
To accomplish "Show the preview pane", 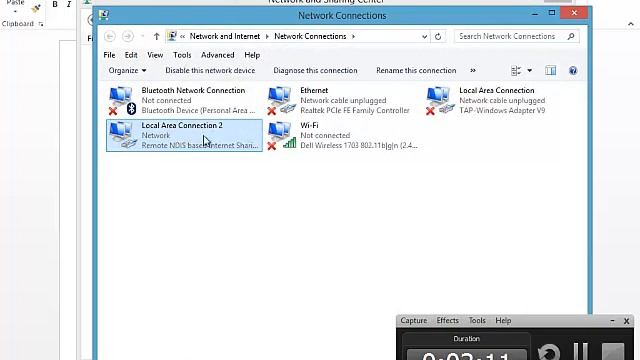I will coord(550,71).
